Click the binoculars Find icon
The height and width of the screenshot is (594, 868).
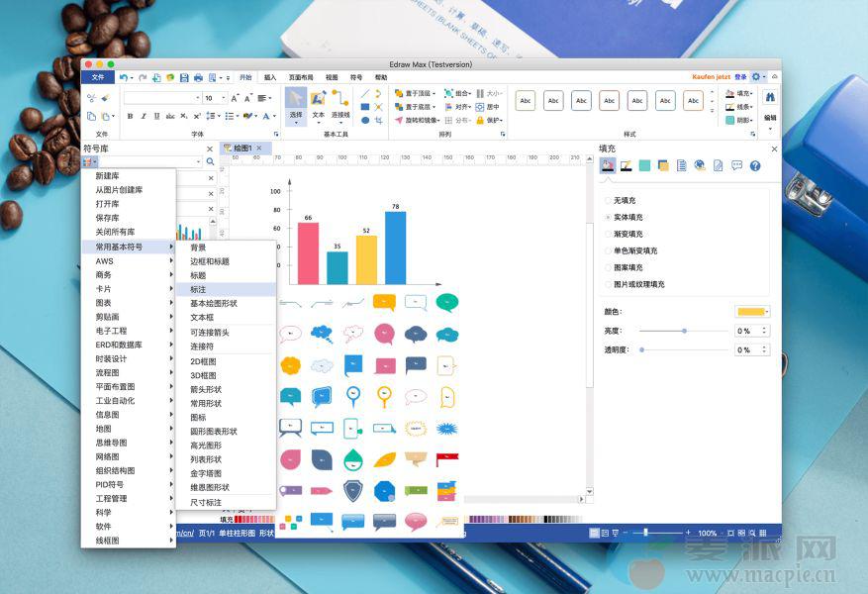(x=770, y=98)
